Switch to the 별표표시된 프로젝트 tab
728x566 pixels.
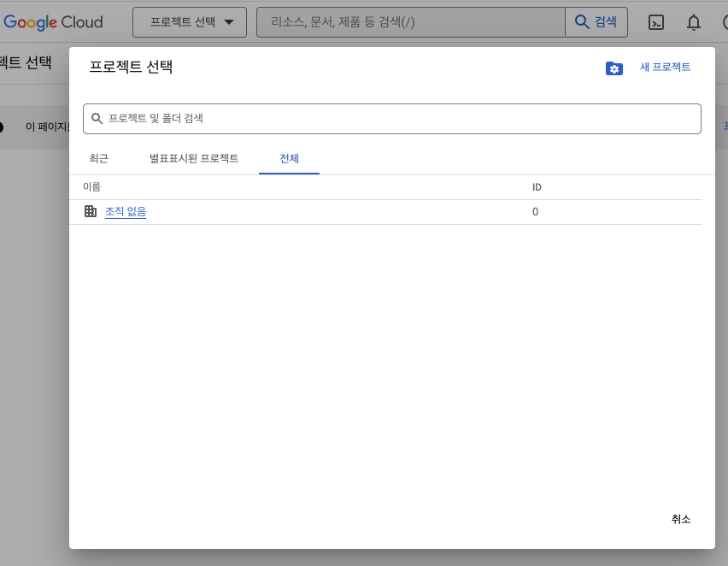[x=194, y=158]
